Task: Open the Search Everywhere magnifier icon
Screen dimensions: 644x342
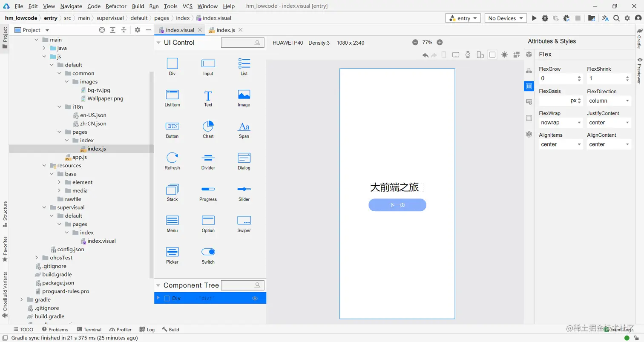Action: [616, 18]
